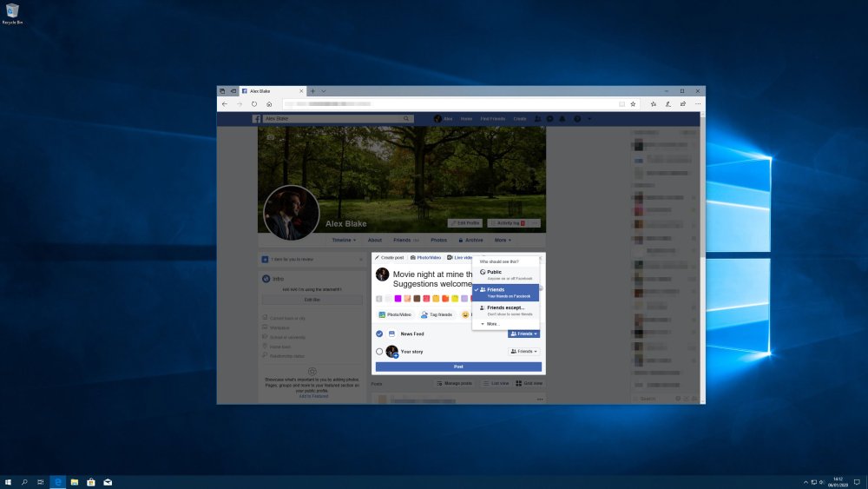
Task: Add this page to favorites with the star
Action: tap(633, 104)
